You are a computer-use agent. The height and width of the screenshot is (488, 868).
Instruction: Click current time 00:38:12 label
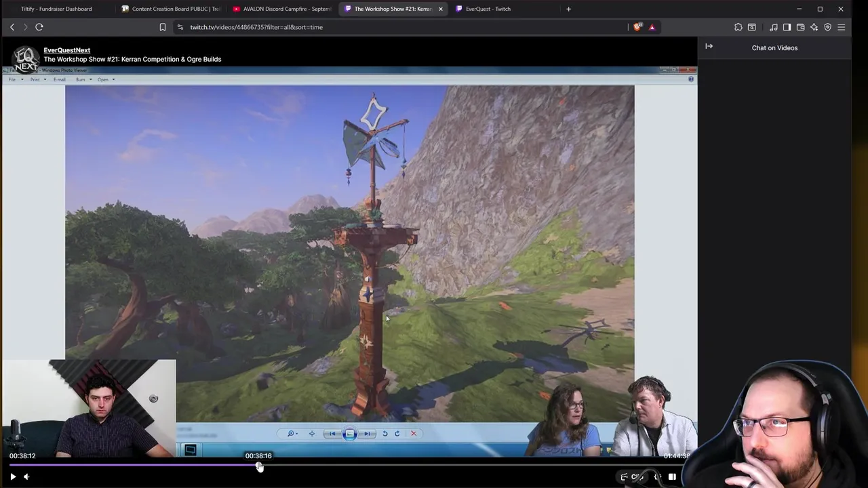[x=22, y=456]
